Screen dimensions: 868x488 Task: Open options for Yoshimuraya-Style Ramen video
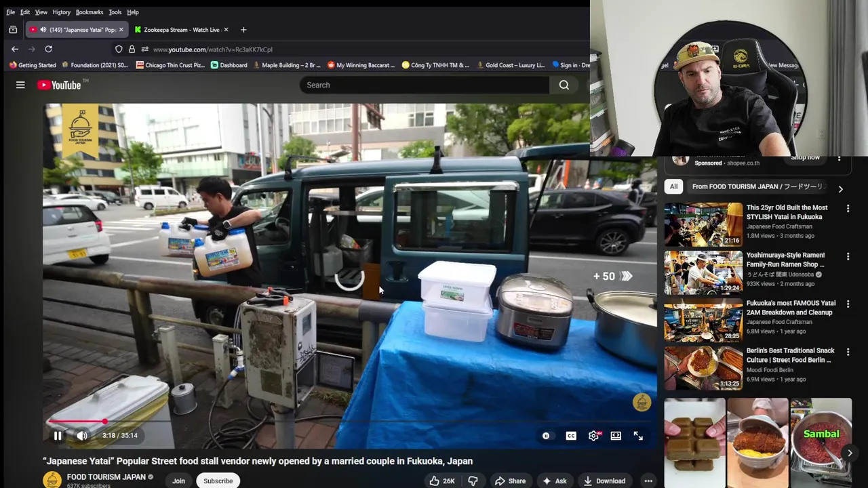[x=848, y=257]
